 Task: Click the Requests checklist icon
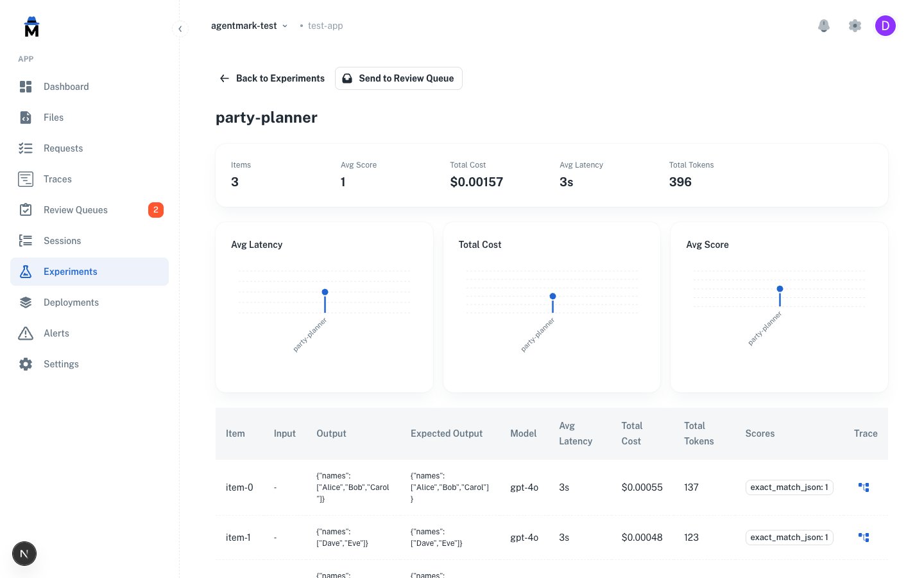(x=26, y=148)
